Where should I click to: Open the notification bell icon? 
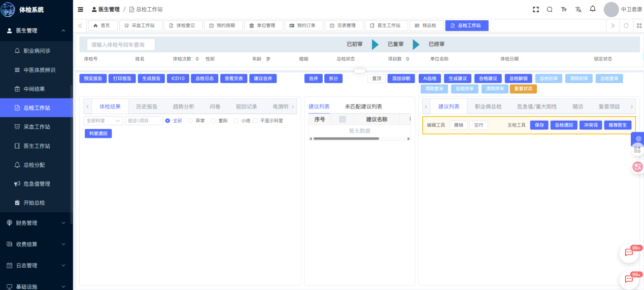click(592, 9)
